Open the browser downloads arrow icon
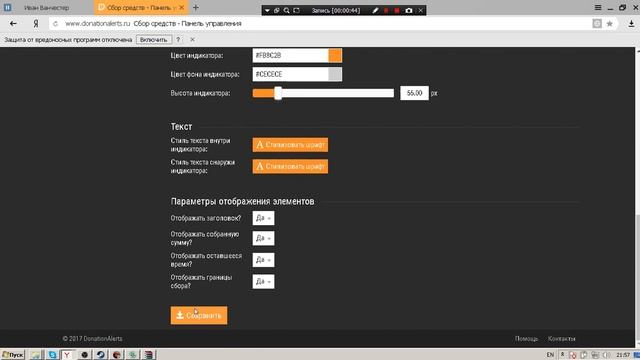 (631, 24)
